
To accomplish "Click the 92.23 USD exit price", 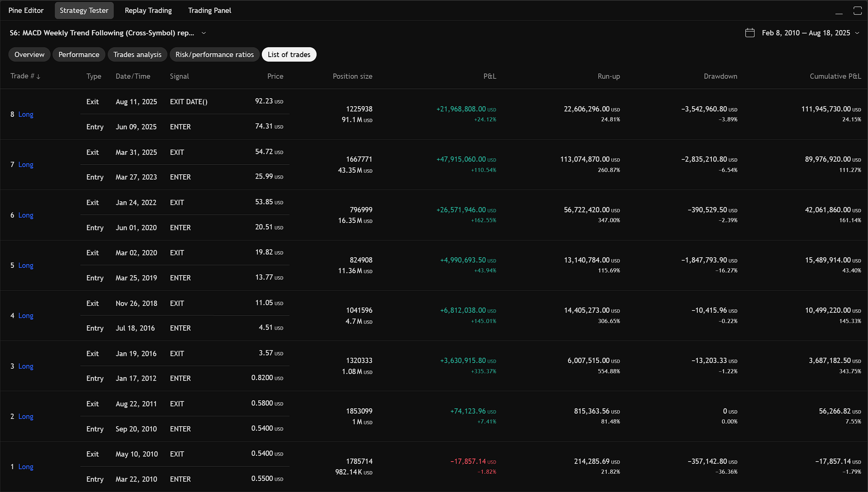I will pyautogui.click(x=269, y=101).
